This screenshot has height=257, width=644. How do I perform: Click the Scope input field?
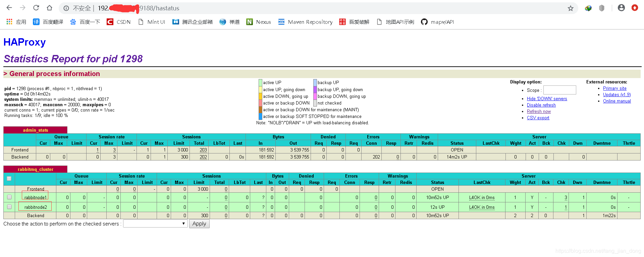tap(559, 90)
